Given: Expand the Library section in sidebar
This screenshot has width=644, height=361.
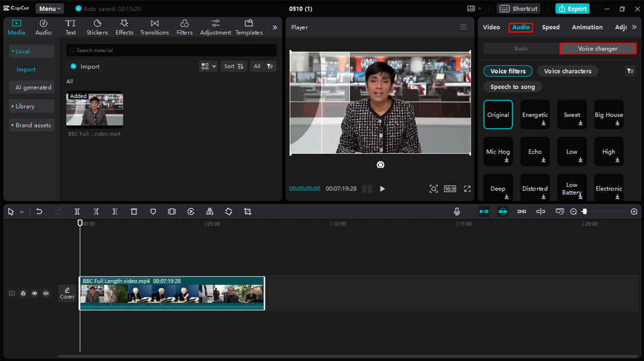Looking at the screenshot, I should 31,106.
